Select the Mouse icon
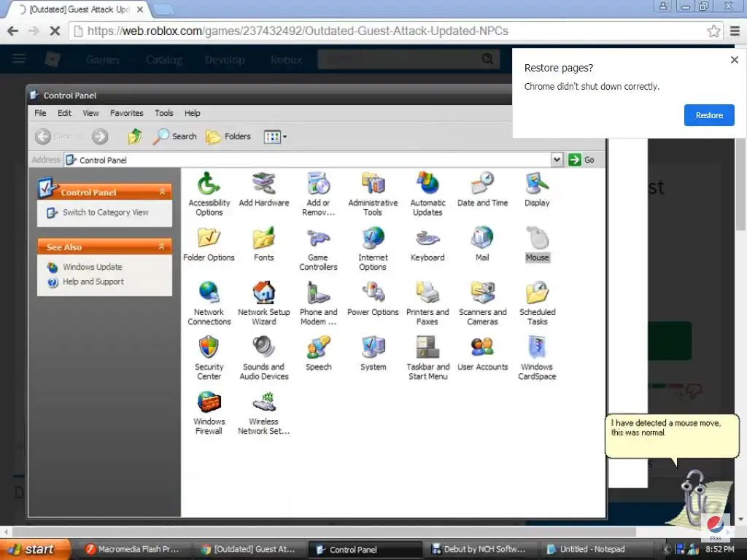Viewport: 747px width, 560px height. (x=537, y=244)
